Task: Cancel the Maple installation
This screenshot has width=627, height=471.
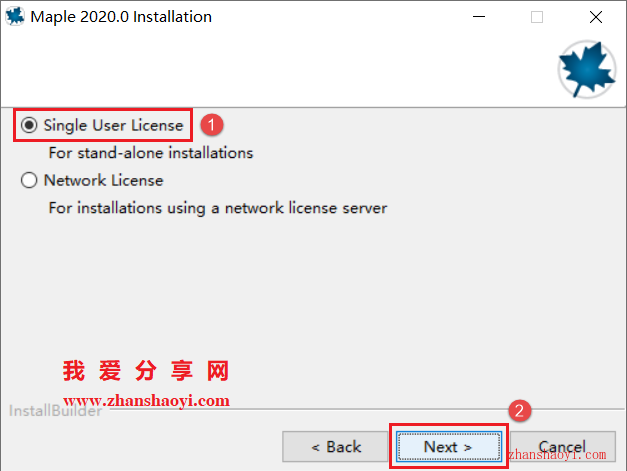Action: point(563,447)
